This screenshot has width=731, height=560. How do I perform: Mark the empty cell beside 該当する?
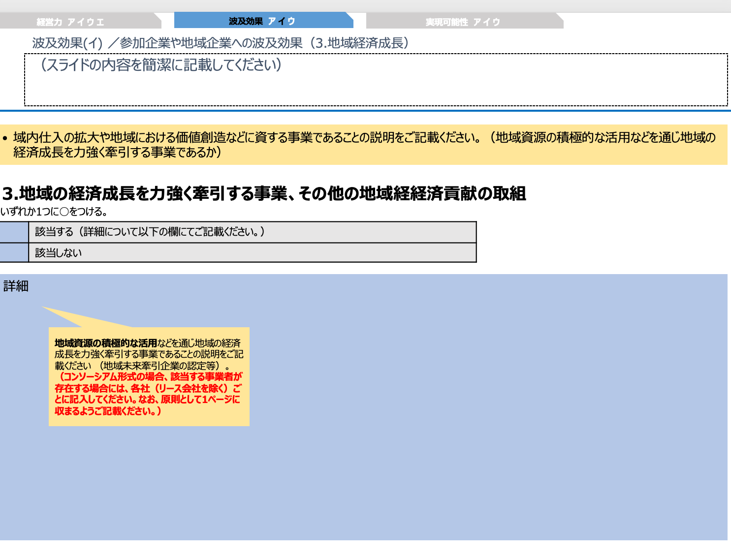coord(15,231)
